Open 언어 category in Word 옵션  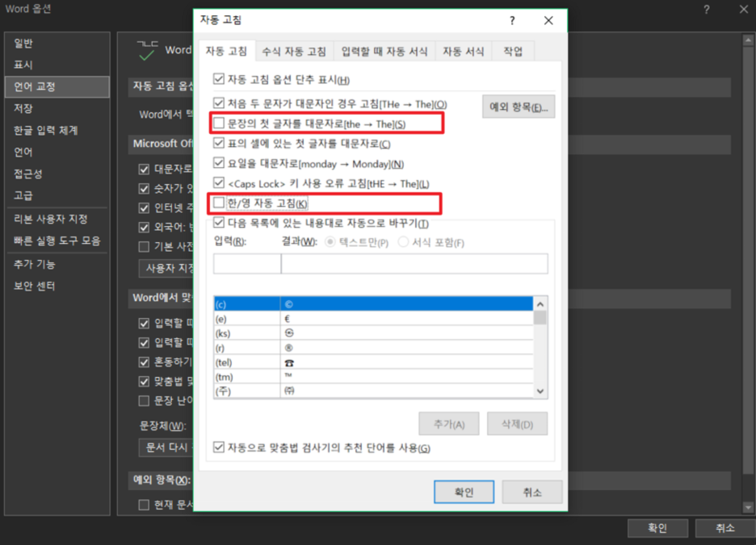pos(57,153)
